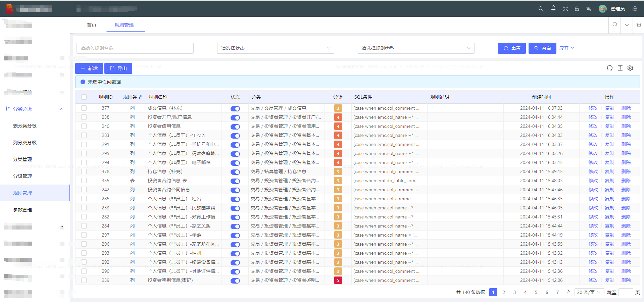Change table row density icon
This screenshot has height=302, width=644.
click(x=620, y=68)
